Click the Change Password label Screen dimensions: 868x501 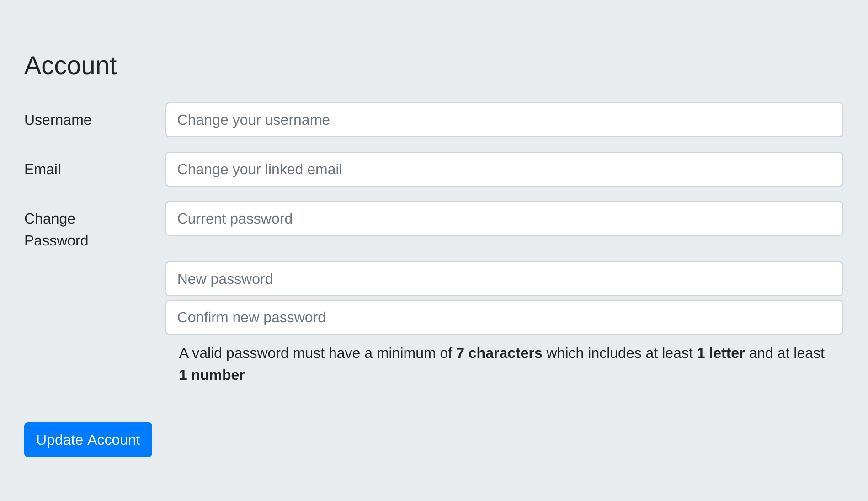click(x=56, y=229)
